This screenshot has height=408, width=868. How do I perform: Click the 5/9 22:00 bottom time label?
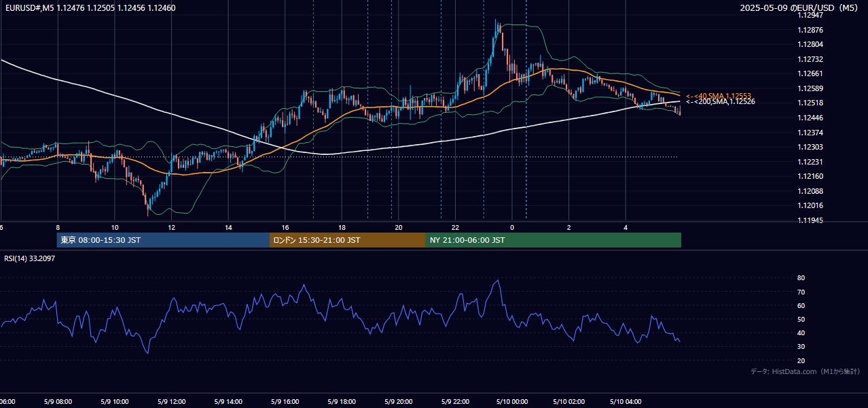pyautogui.click(x=455, y=401)
